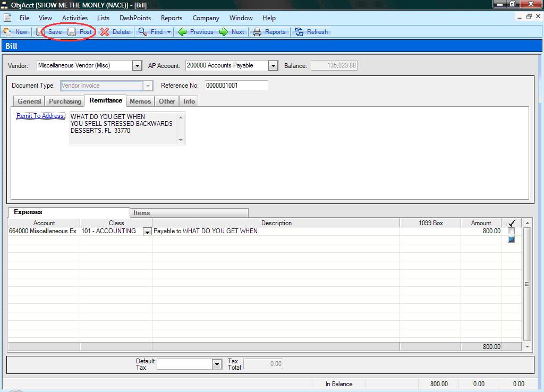Open Find with the magnifier icon
Image resolution: width=544 pixels, height=392 pixels.
point(143,32)
